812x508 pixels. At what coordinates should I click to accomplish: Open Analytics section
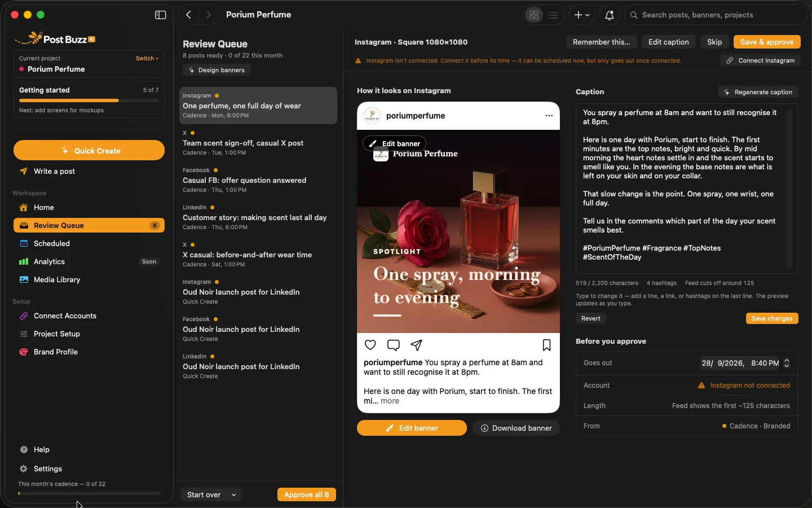pos(89,262)
